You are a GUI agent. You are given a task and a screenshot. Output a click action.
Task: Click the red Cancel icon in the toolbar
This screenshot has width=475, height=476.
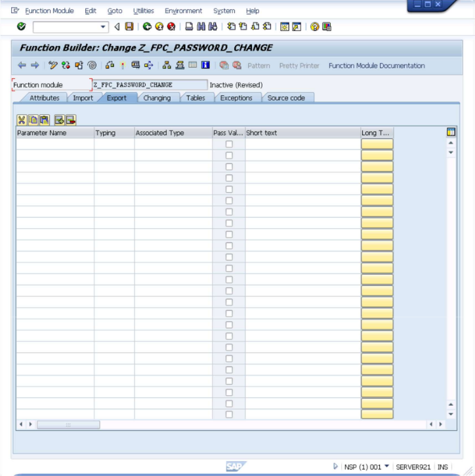coord(171,27)
